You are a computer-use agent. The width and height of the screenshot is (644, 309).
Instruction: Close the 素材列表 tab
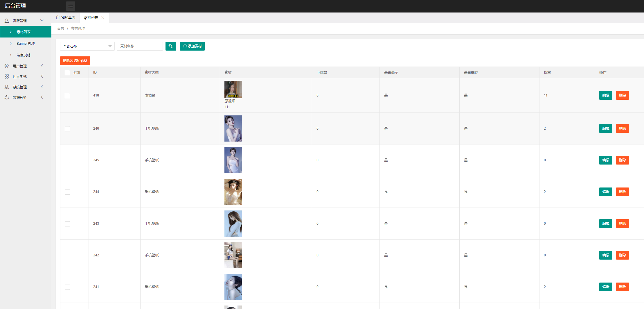coord(103,18)
